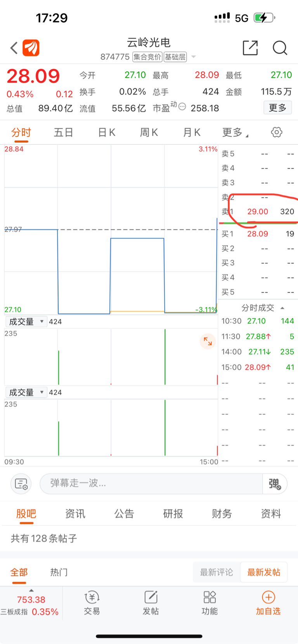This screenshot has height=644, width=298.
Task: Tap the back arrow icon
Action: [x=14, y=48]
